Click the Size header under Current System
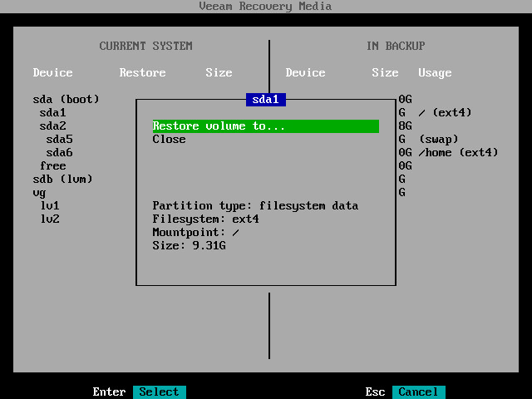Viewport: 532px width, 399px height. click(219, 72)
